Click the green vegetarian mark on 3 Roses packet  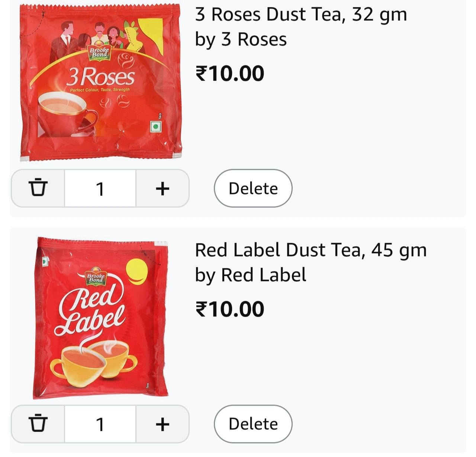point(155,127)
